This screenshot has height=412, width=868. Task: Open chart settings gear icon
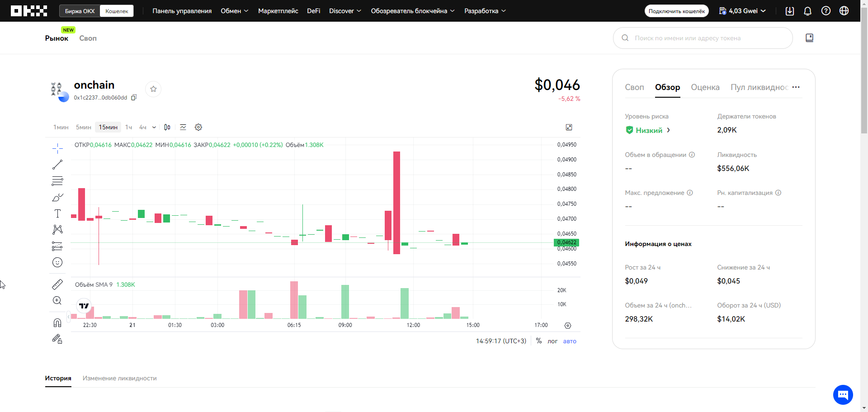pos(198,127)
